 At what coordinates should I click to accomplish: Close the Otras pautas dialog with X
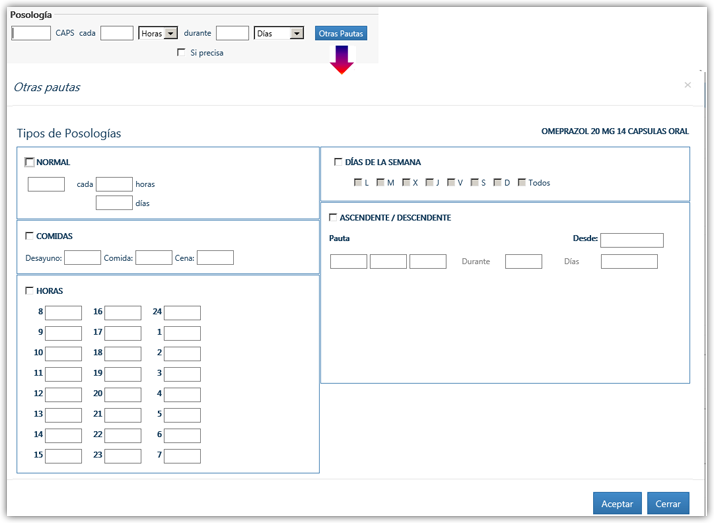point(687,86)
